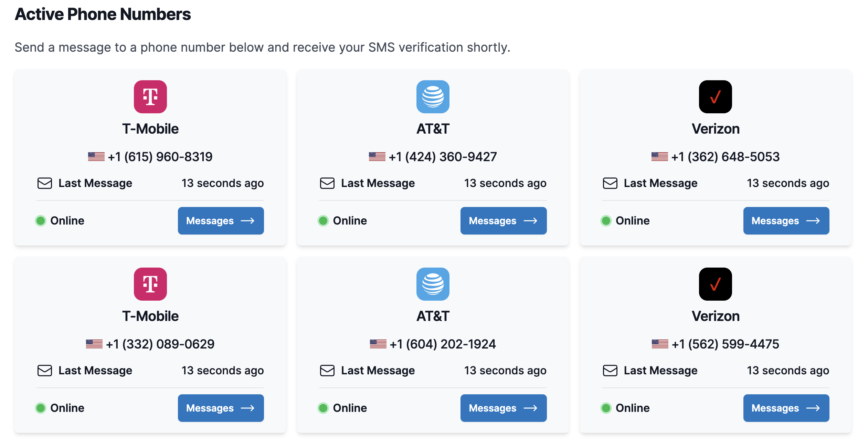This screenshot has width=868, height=447.
Task: Click '13 seconds ago' in (562) 599-4475 card
Action: coord(788,371)
